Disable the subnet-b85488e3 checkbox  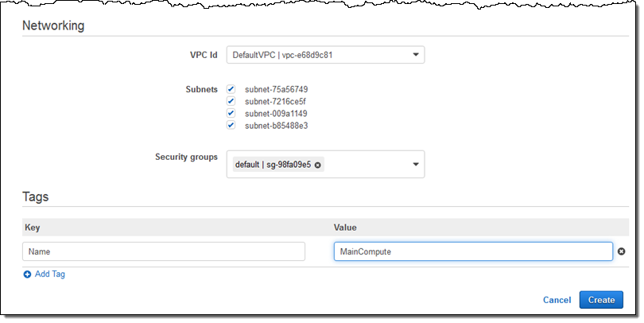(x=231, y=125)
